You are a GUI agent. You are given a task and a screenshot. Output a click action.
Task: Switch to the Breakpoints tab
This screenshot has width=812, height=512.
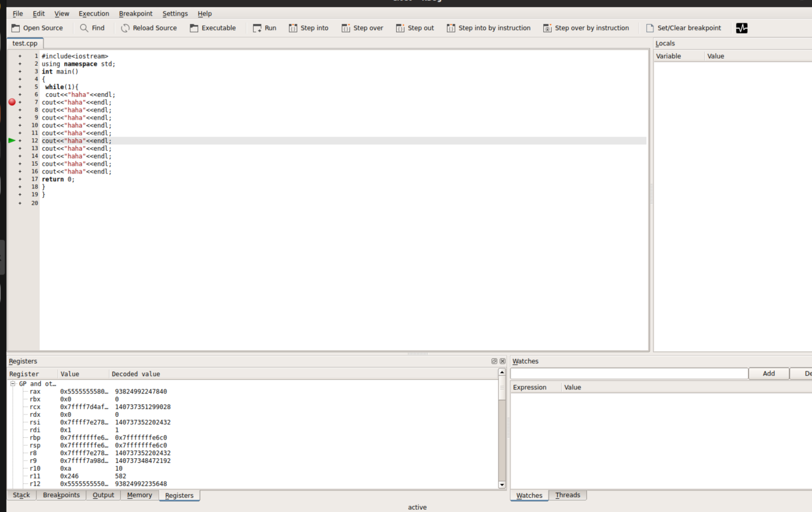[x=61, y=495]
